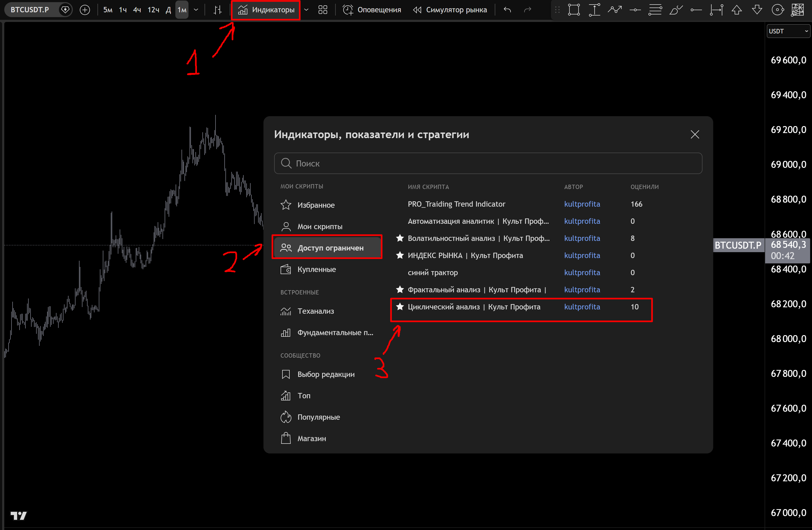
Task: Add PRO_Traiding Trend Indicator script
Action: tap(456, 204)
